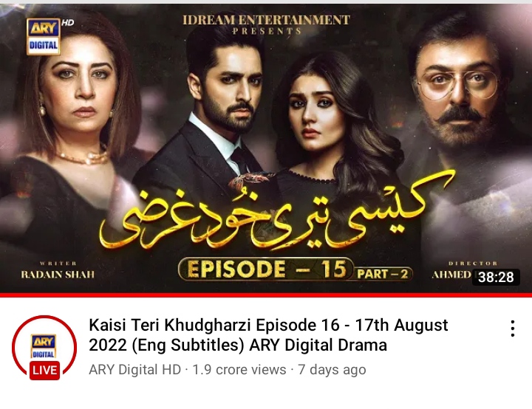Click the Part – 2 label
532x409 pixels.
pyautogui.click(x=383, y=274)
